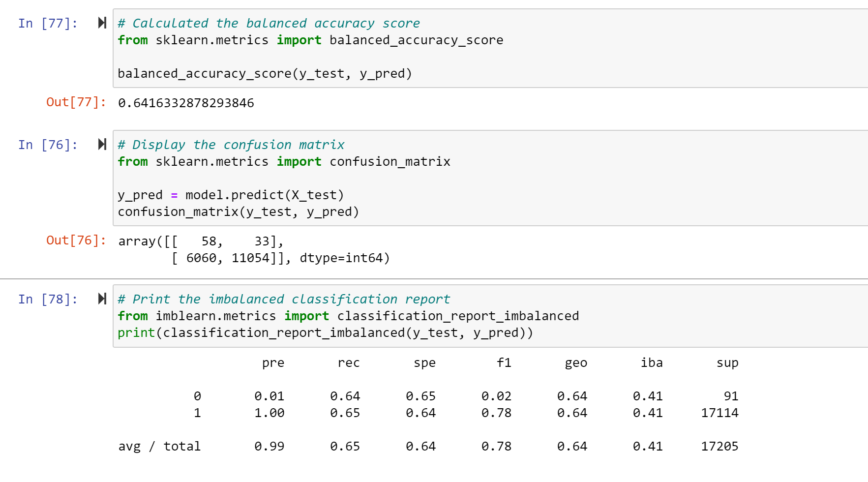
Task: Run cell In [78] with the play icon
Action: pyautogui.click(x=102, y=299)
